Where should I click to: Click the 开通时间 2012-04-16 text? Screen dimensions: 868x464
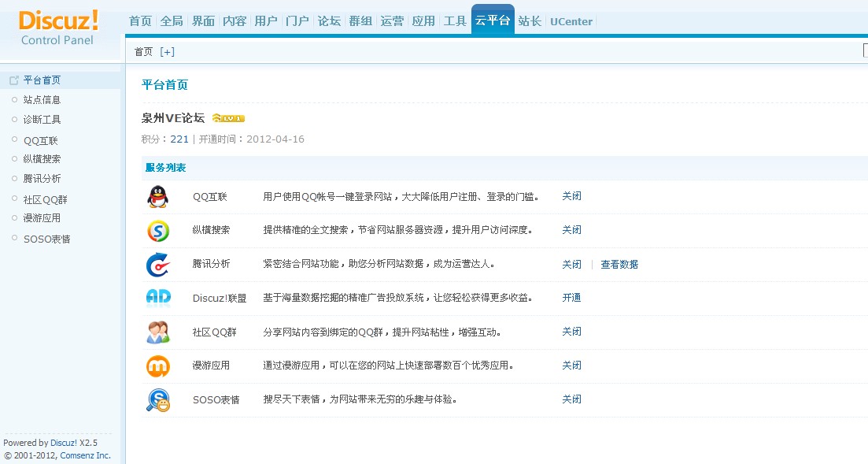[252, 139]
